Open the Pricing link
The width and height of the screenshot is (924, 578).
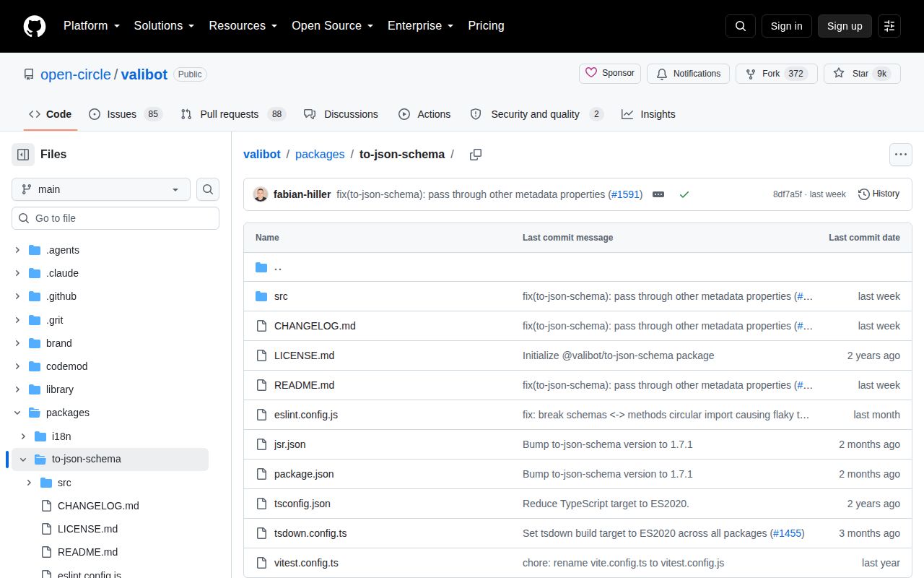[486, 26]
